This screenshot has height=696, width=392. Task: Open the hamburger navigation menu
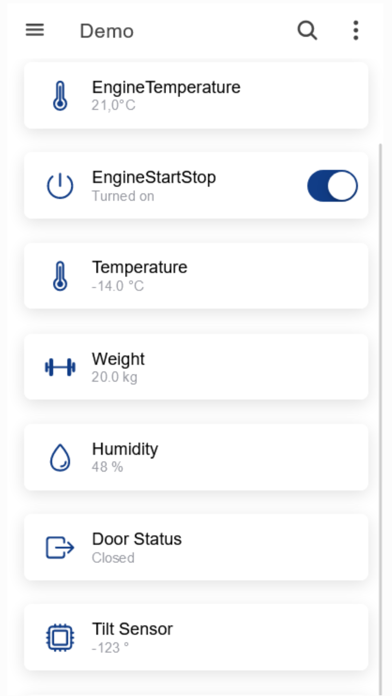(35, 30)
